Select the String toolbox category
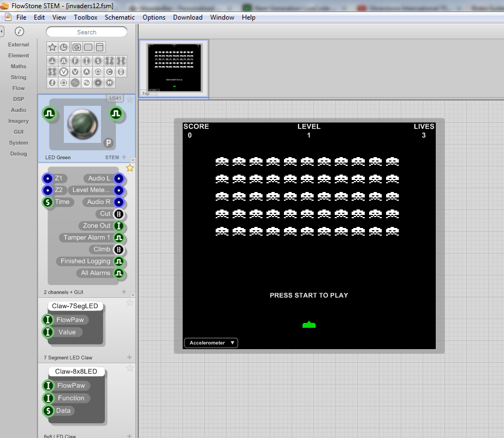Image resolution: width=504 pixels, height=438 pixels. click(19, 77)
